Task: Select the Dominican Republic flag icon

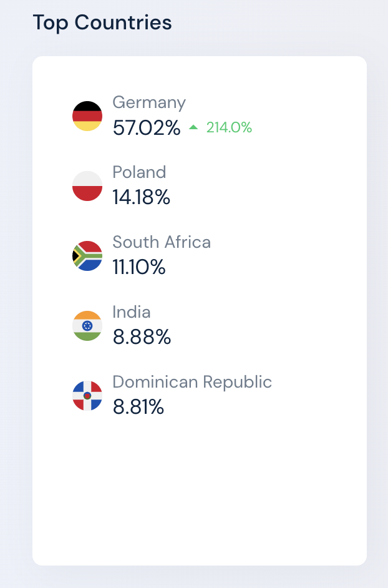Action: (x=87, y=396)
